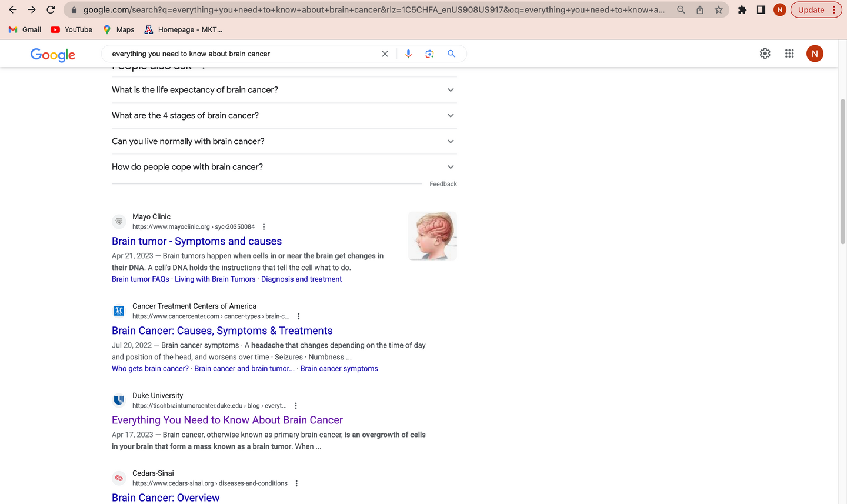This screenshot has height=504, width=847.
Task: Search by image with Google Lens
Action: pos(430,54)
